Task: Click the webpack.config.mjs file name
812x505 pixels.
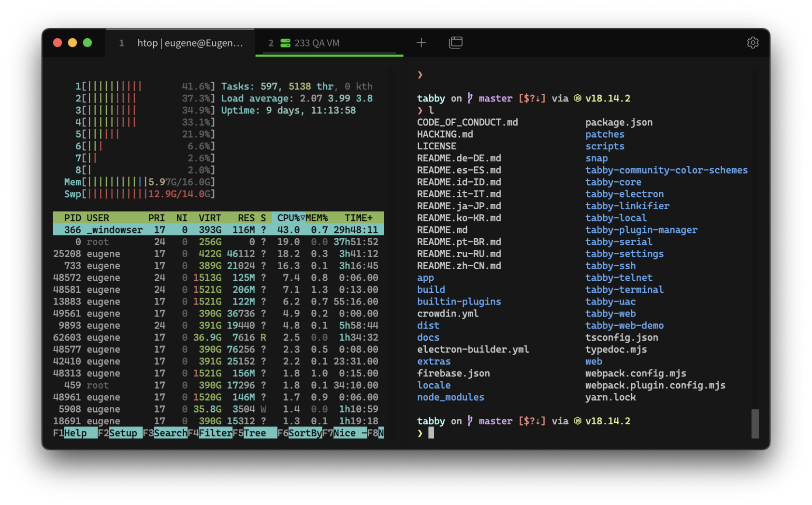Action: coord(636,374)
